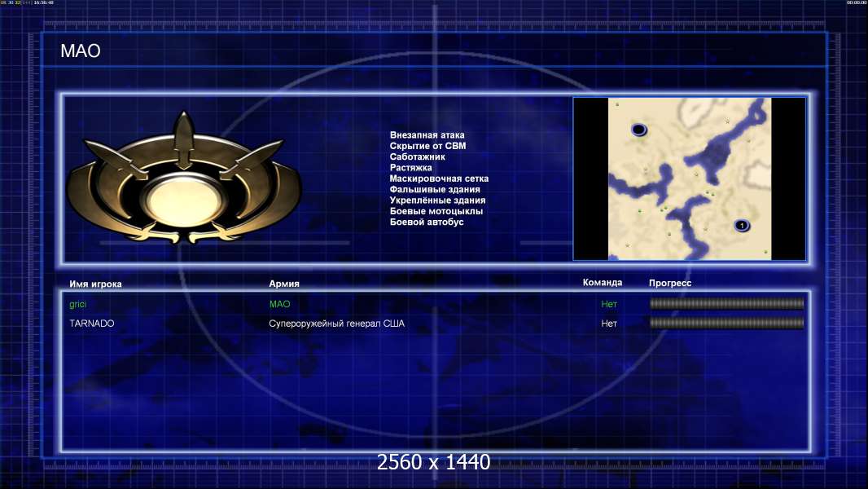Click the Скрытие от СВМ ability entry
868x489 pixels.
pos(427,146)
